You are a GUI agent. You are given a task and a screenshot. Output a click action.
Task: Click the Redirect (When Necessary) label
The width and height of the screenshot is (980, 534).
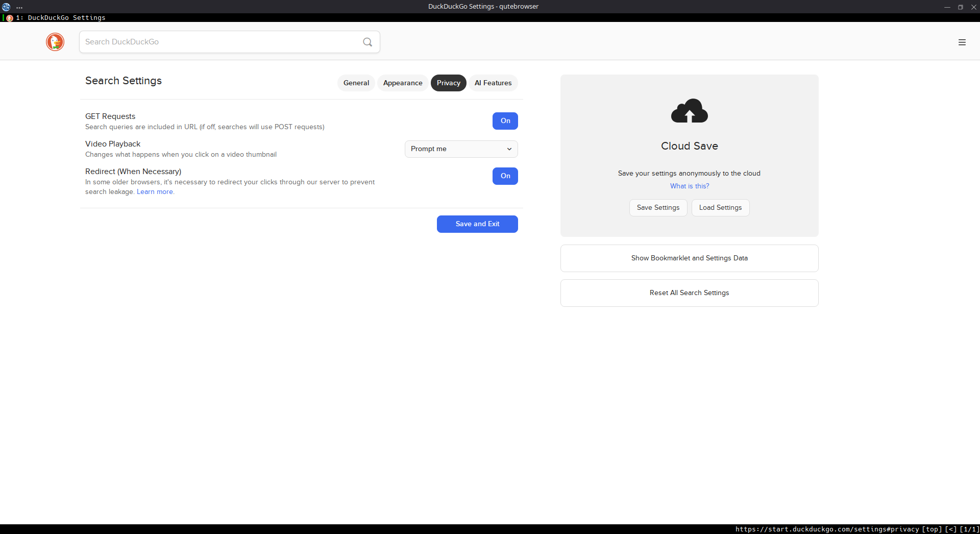coord(133,172)
